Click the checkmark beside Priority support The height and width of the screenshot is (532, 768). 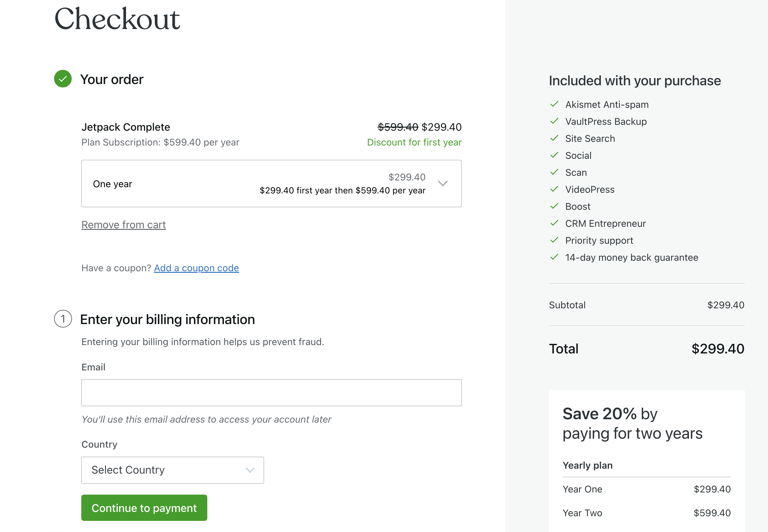click(x=554, y=240)
